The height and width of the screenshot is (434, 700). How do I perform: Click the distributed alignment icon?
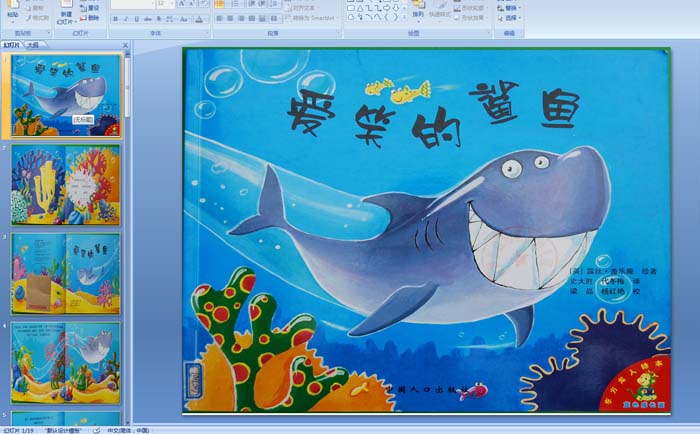pyautogui.click(x=262, y=18)
